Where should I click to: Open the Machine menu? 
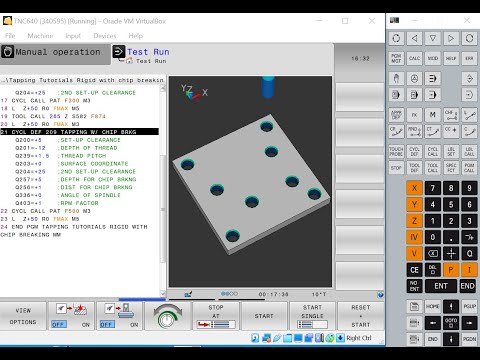[40, 36]
